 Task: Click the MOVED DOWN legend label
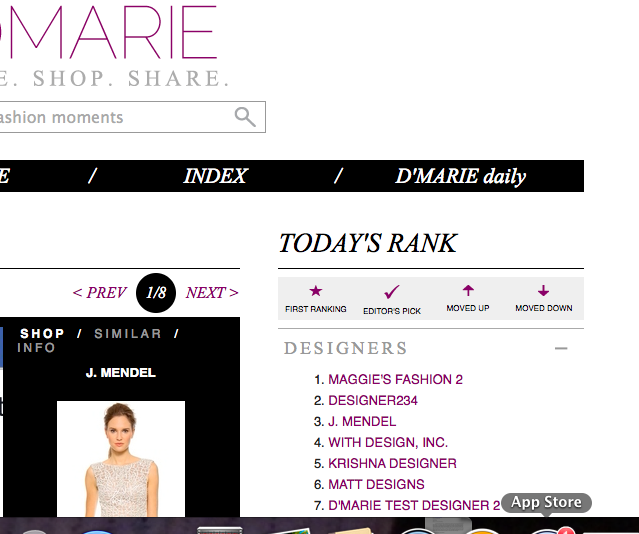point(544,308)
